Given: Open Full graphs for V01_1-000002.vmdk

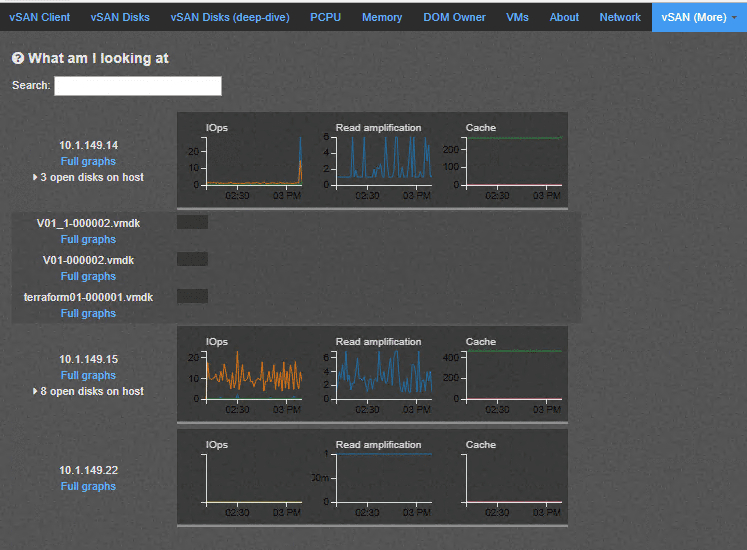Looking at the screenshot, I should [88, 239].
